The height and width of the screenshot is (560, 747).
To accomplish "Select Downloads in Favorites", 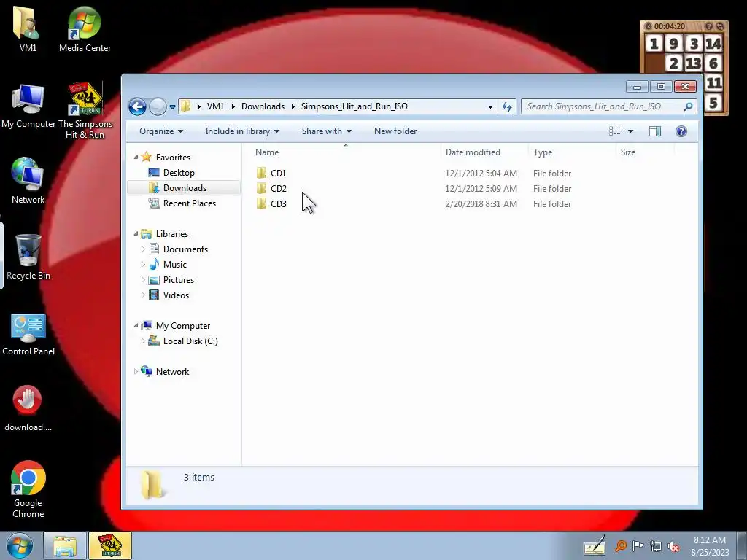I will (185, 187).
